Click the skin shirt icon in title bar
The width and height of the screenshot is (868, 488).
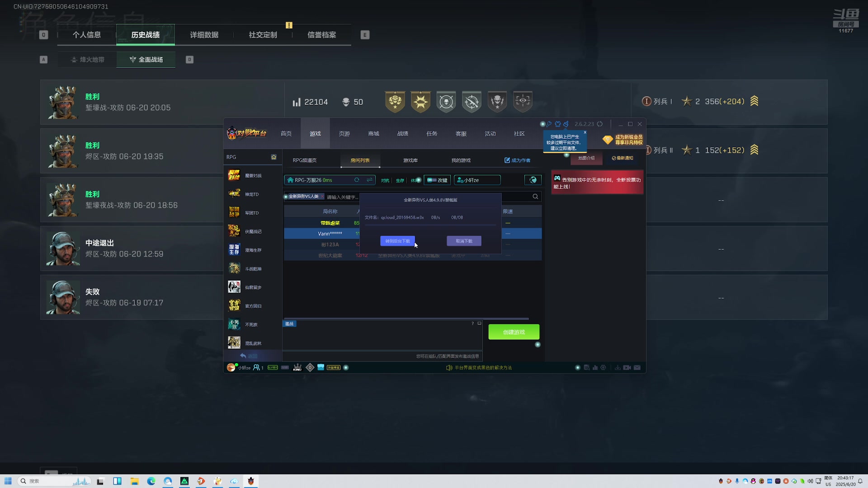pos(558,124)
